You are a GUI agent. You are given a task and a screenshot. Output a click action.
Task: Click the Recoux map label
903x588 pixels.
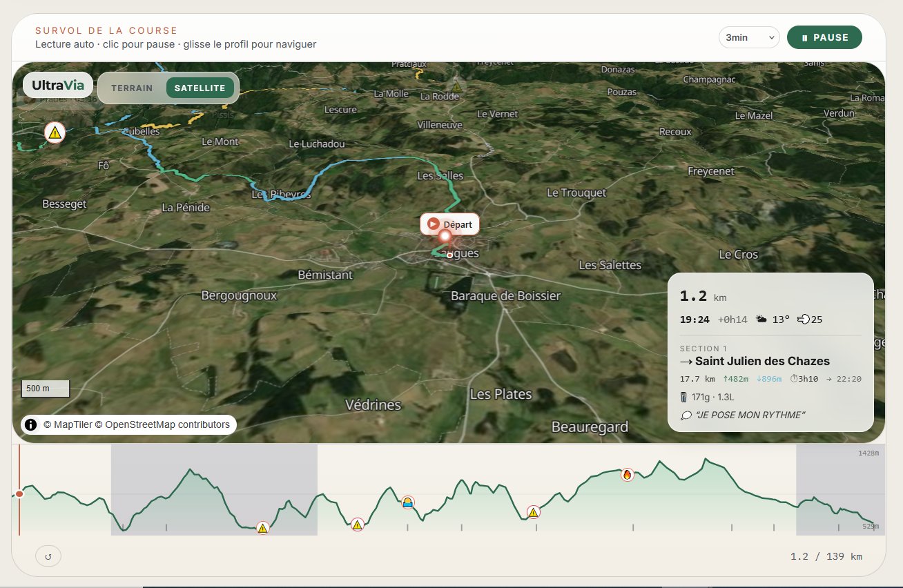[x=675, y=132]
